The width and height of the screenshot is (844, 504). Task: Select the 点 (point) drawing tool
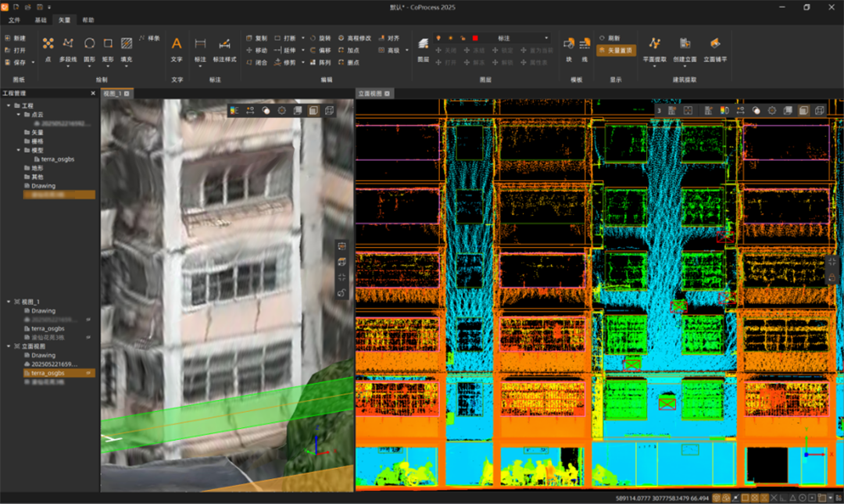48,45
